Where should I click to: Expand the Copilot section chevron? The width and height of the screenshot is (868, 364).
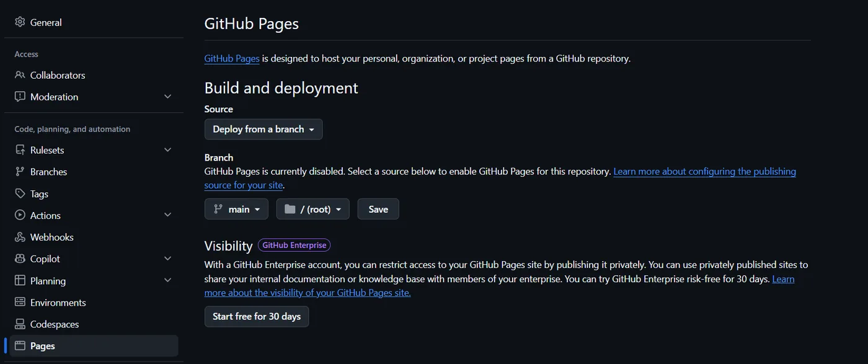167,259
